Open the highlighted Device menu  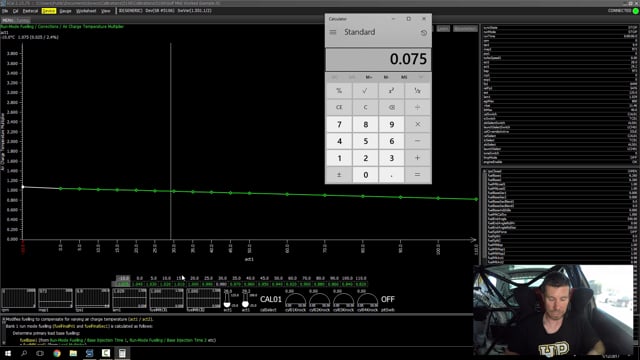click(x=49, y=11)
